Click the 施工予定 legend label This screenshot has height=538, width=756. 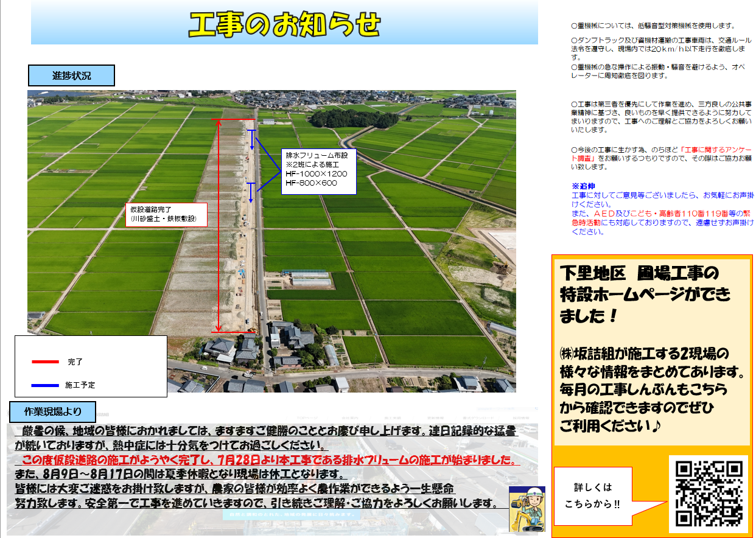[80, 385]
